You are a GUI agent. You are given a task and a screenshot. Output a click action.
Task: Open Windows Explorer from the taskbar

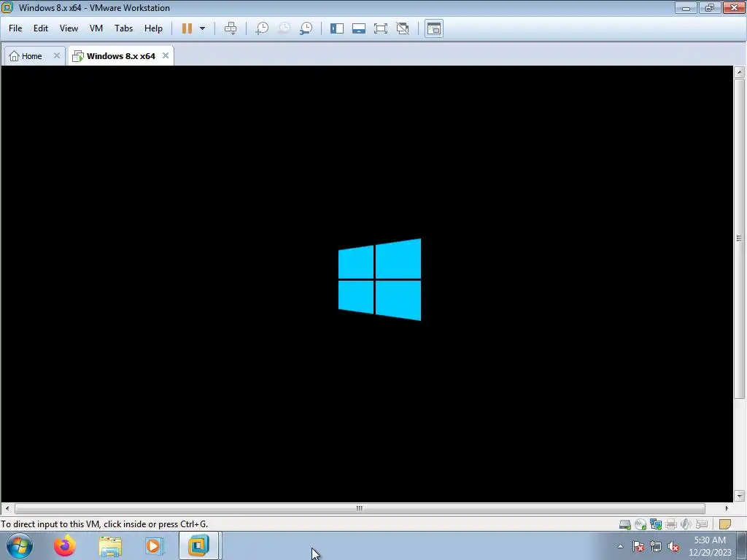tap(110, 546)
